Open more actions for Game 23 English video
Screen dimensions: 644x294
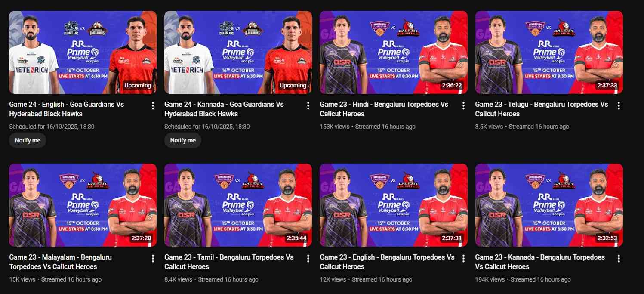tap(463, 258)
